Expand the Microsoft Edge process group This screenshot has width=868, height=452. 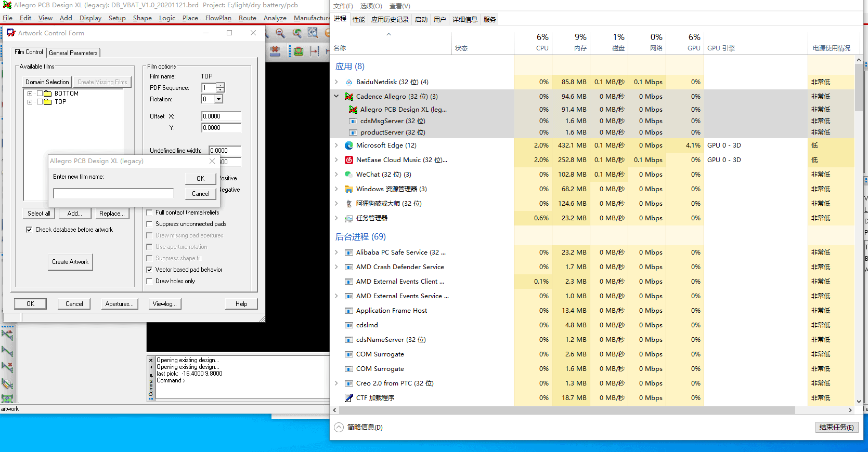click(x=336, y=145)
